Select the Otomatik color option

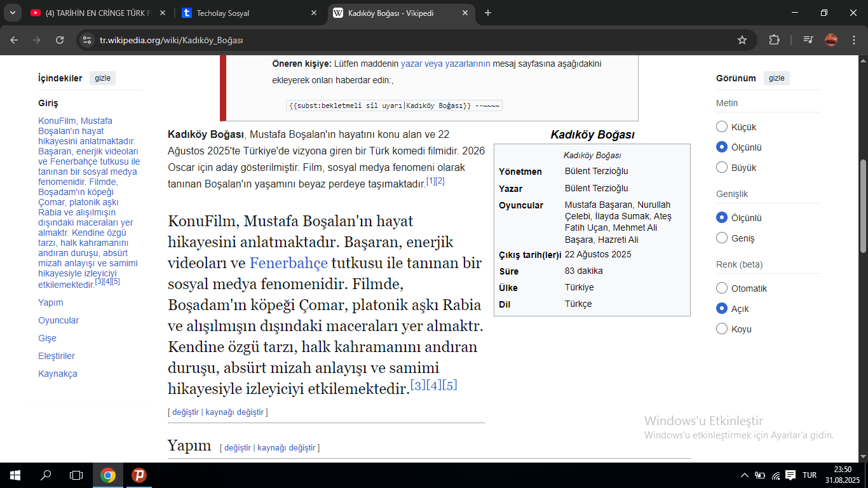point(722,288)
